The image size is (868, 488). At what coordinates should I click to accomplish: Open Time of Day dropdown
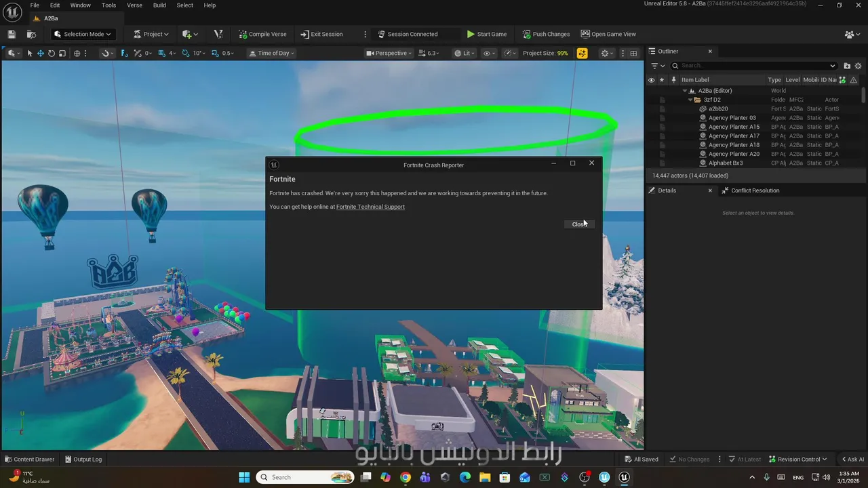click(271, 53)
